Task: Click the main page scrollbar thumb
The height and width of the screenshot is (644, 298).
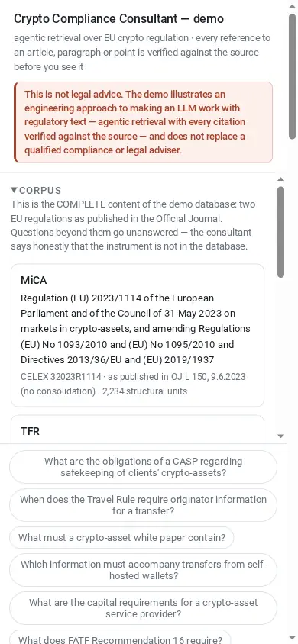Action: [292, 76]
